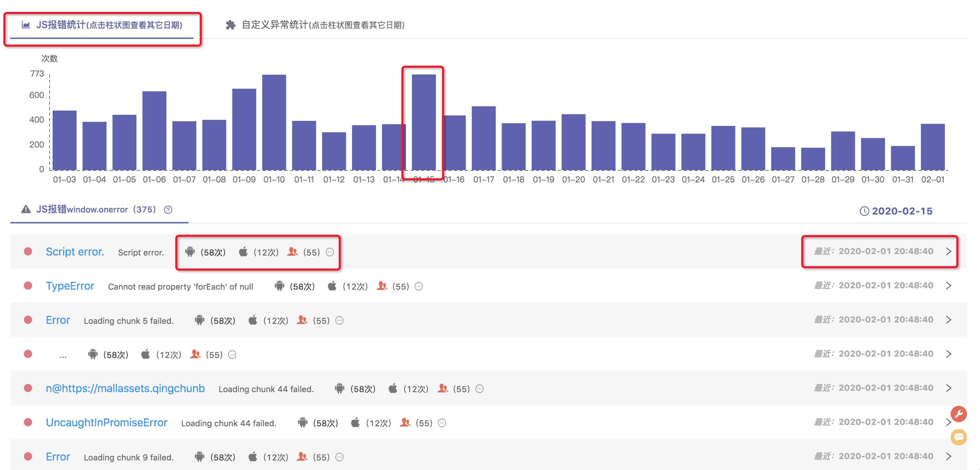Click the more circle in Script error row
The height and width of the screenshot is (470, 980).
coord(330,252)
